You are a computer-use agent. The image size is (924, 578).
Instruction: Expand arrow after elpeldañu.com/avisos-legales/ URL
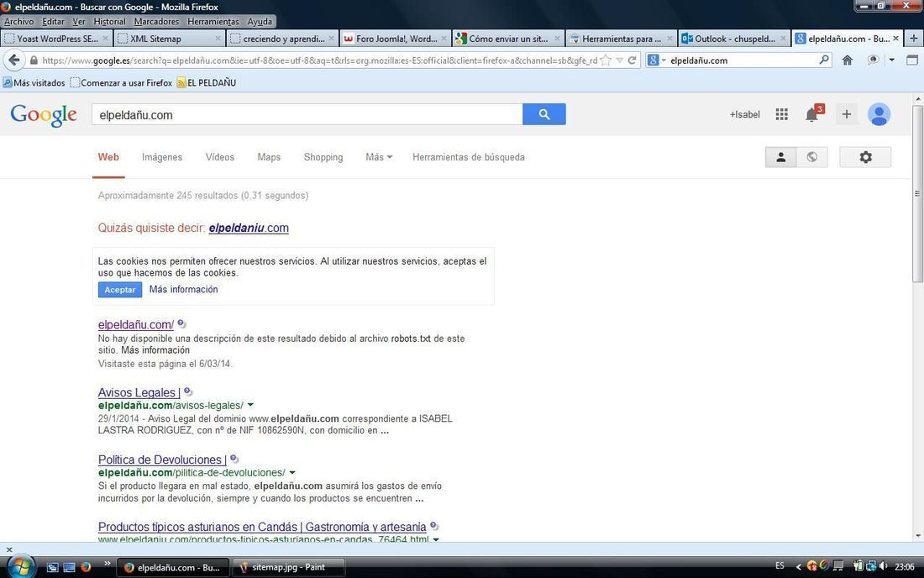(250, 405)
